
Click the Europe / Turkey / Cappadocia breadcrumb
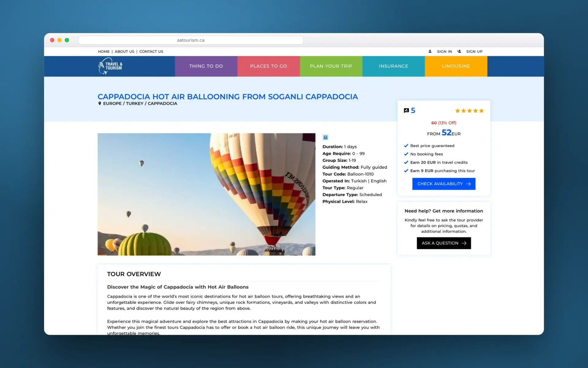(x=140, y=104)
